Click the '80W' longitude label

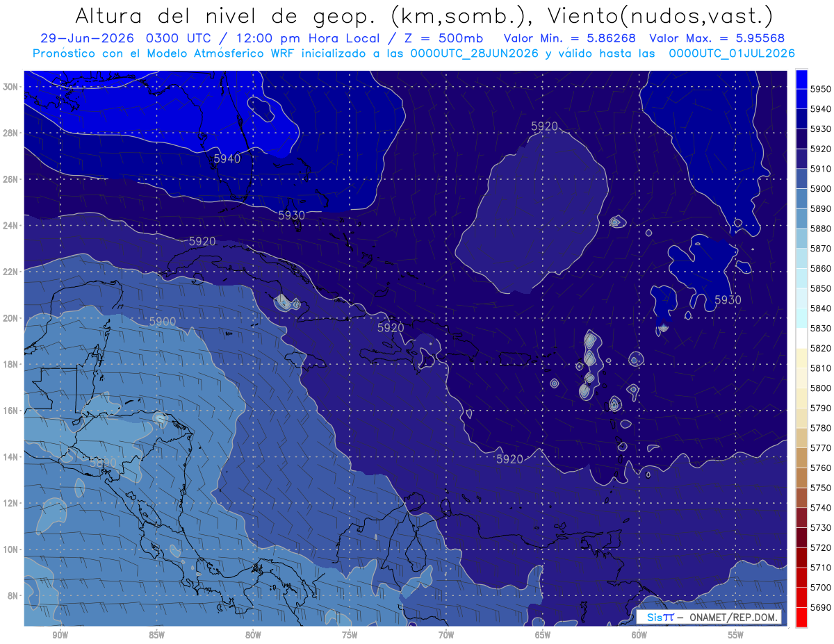click(253, 635)
